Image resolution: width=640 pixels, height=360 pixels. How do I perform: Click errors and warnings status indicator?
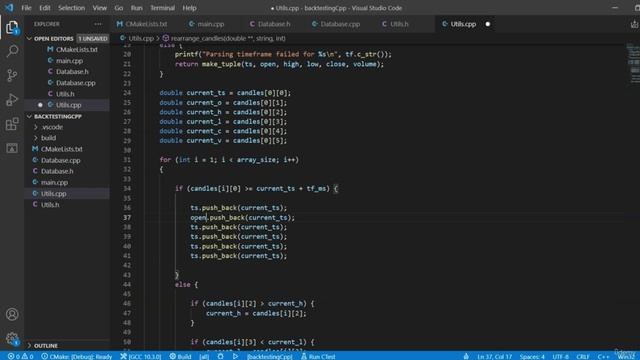coord(20,356)
